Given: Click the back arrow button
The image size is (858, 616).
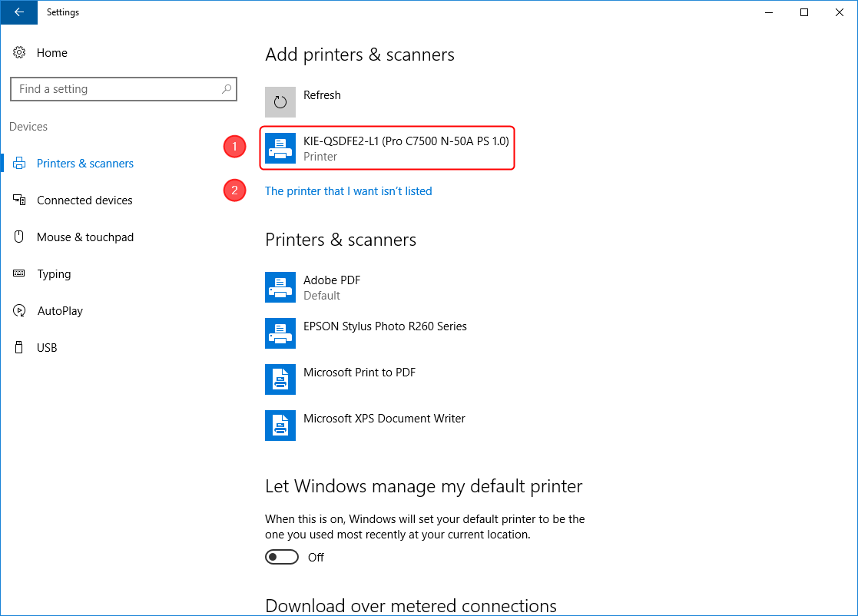Looking at the screenshot, I should (x=18, y=12).
